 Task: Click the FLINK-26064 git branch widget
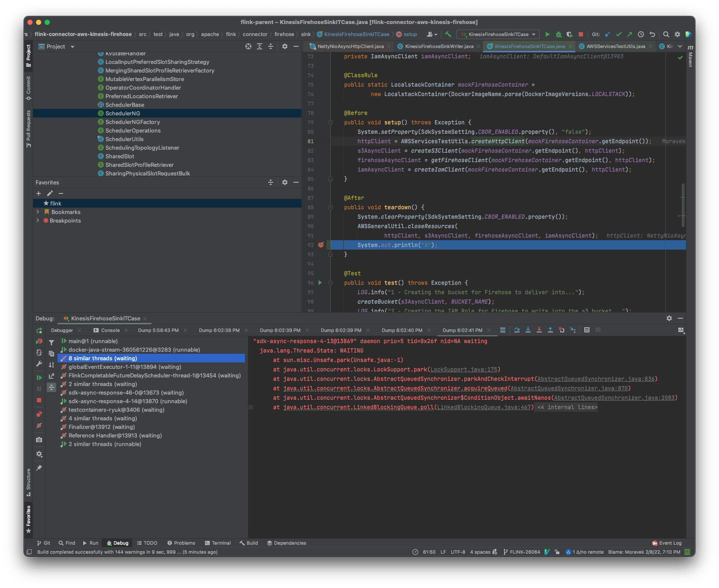521,552
